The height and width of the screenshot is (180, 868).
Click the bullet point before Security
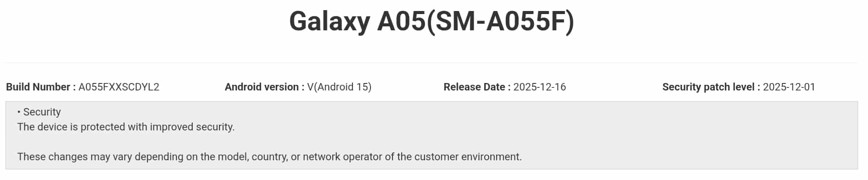point(19,112)
